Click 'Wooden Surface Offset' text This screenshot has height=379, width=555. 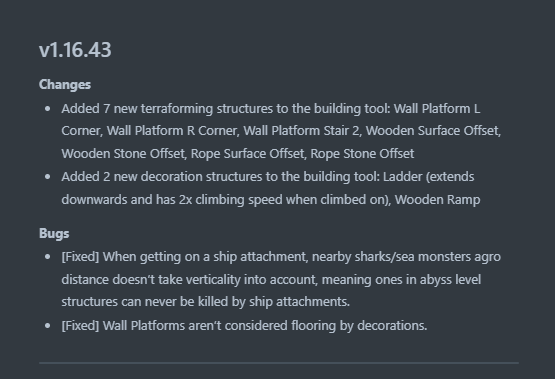432,131
